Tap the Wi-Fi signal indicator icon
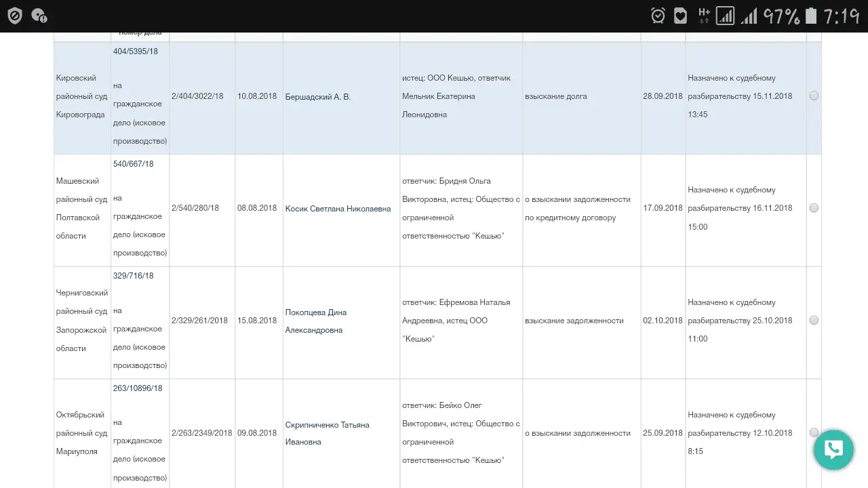Viewport: 868px width, 488px height. pyautogui.click(x=727, y=14)
